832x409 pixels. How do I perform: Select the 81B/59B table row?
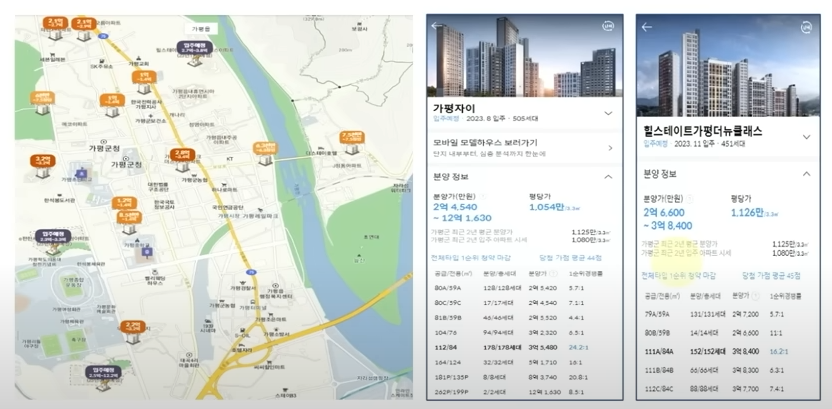(524, 318)
